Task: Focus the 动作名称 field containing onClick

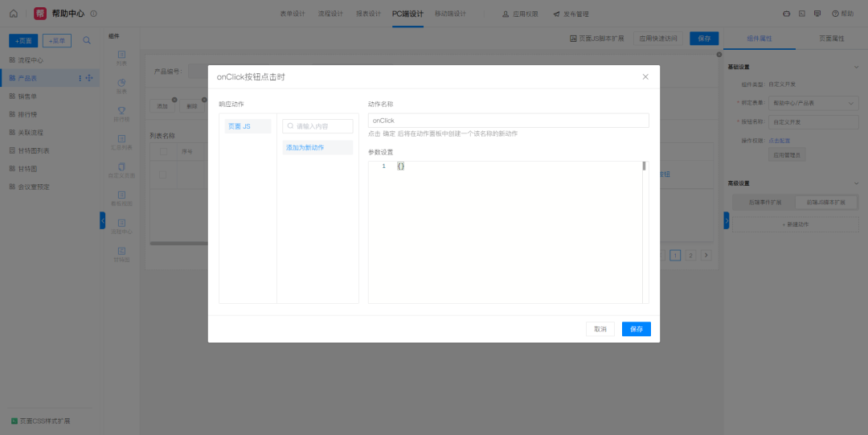Action: pyautogui.click(x=508, y=121)
